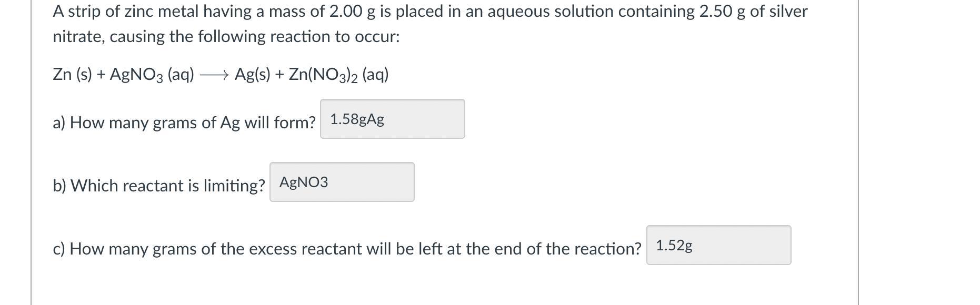Click the '1.52g' text in answer box

(674, 246)
